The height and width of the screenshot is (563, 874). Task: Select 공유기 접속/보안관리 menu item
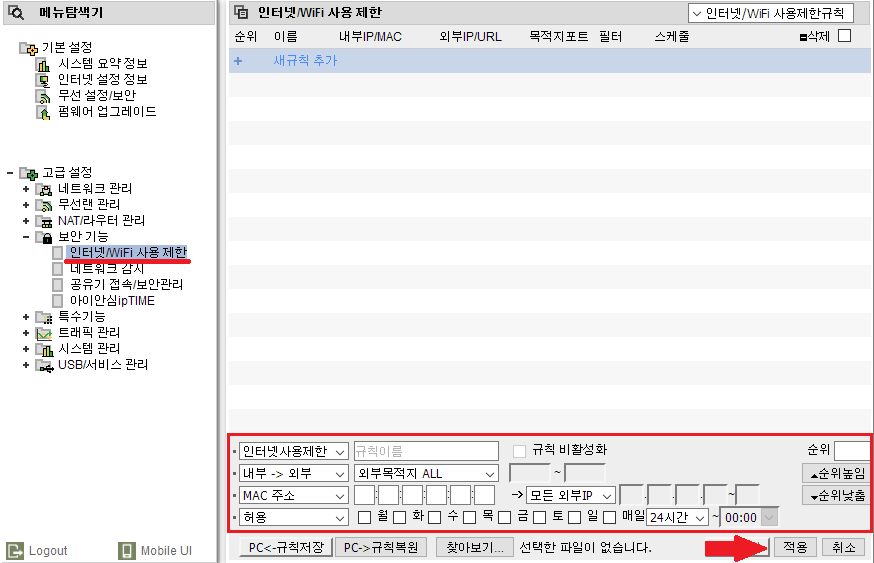pyautogui.click(x=126, y=285)
